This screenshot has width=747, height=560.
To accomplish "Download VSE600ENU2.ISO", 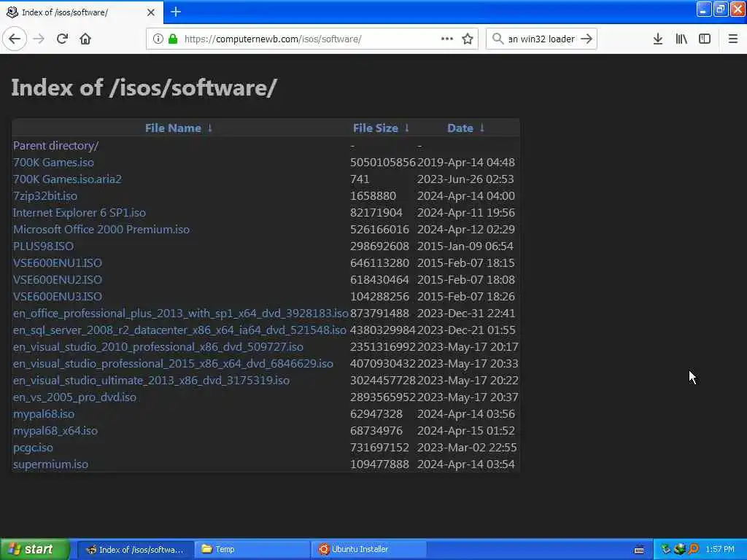I will (57, 279).
